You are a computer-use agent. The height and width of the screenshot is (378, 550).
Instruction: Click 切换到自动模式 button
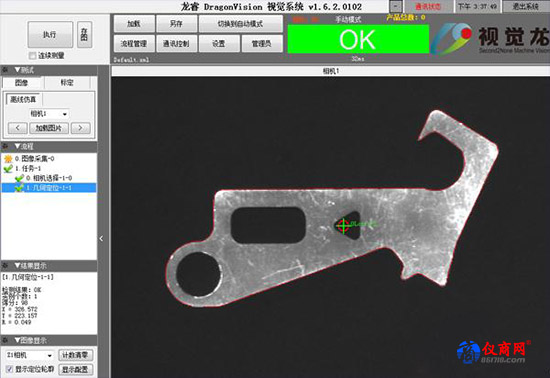click(x=240, y=24)
